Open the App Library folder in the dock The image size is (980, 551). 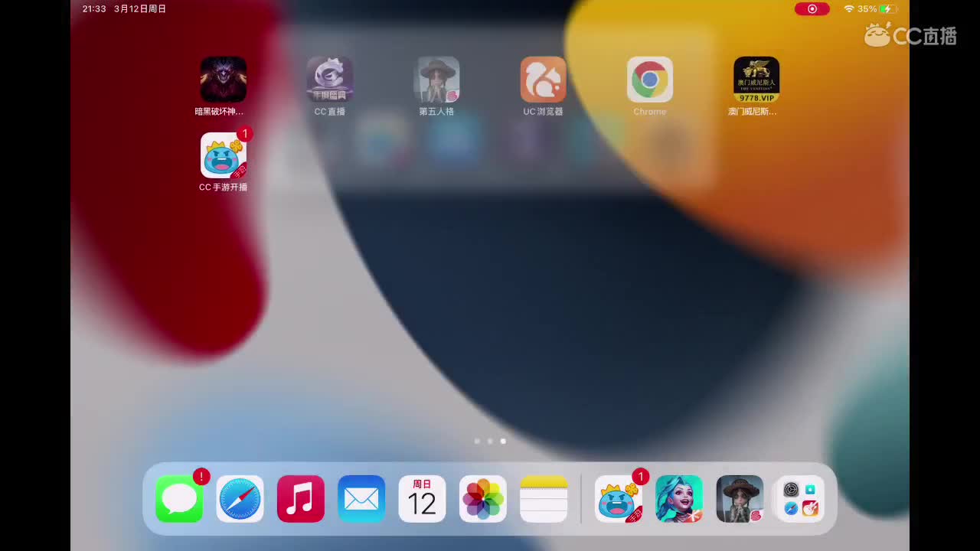point(801,499)
